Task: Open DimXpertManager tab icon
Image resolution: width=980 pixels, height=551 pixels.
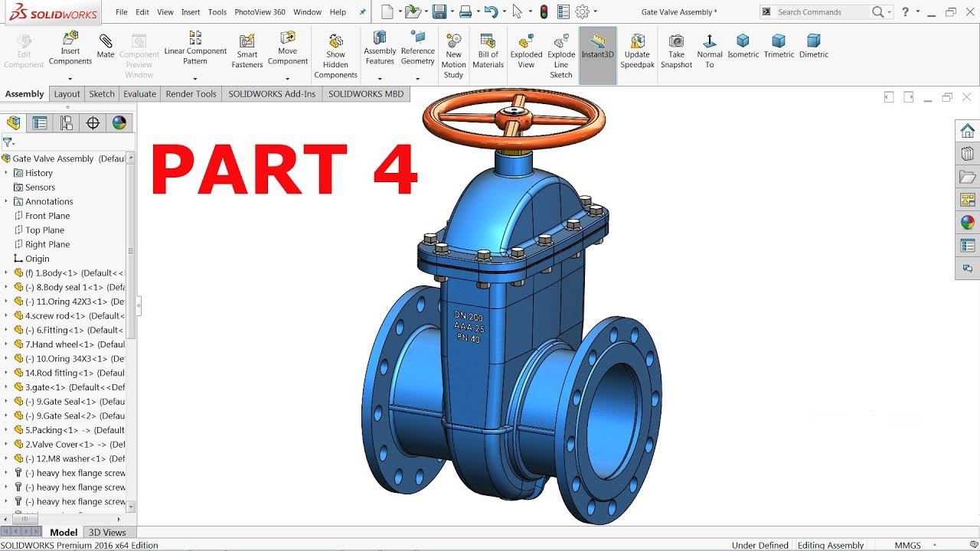Action: tap(93, 122)
